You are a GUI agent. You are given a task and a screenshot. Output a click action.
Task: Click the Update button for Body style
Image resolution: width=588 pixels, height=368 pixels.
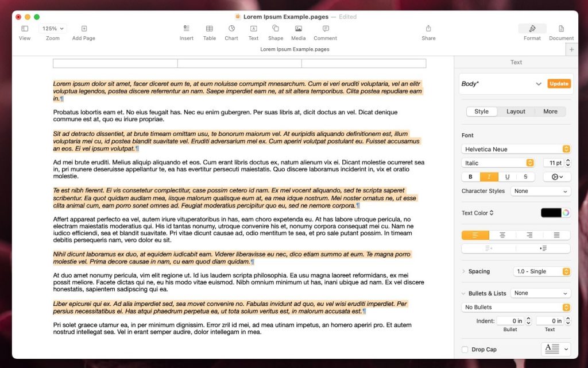(558, 83)
